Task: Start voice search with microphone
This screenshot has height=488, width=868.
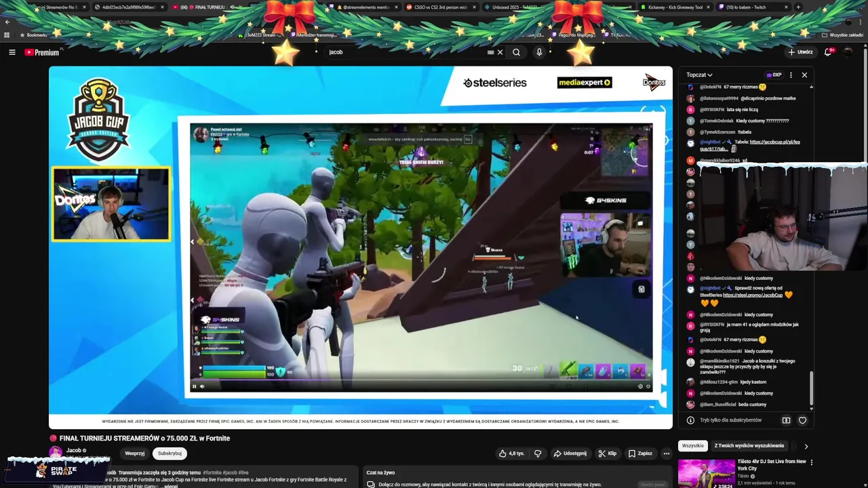Action: 539,52
